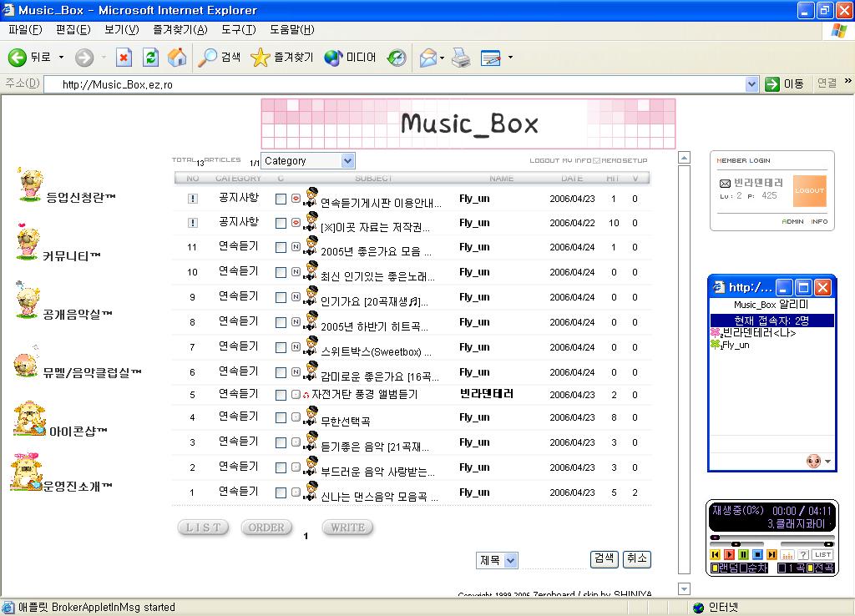Image resolution: width=855 pixels, height=616 pixels.
Task: Open the History toolbar icon
Action: (397, 58)
